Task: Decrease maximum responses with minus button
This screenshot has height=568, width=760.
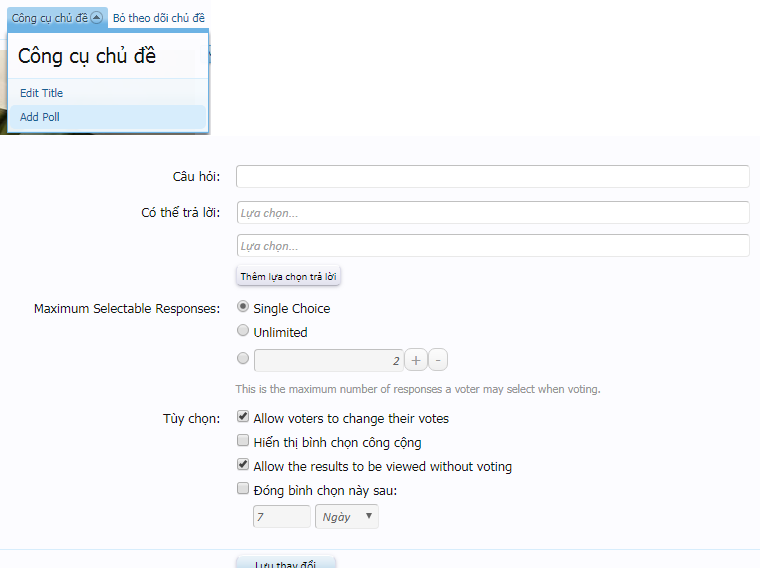Action: tap(439, 360)
